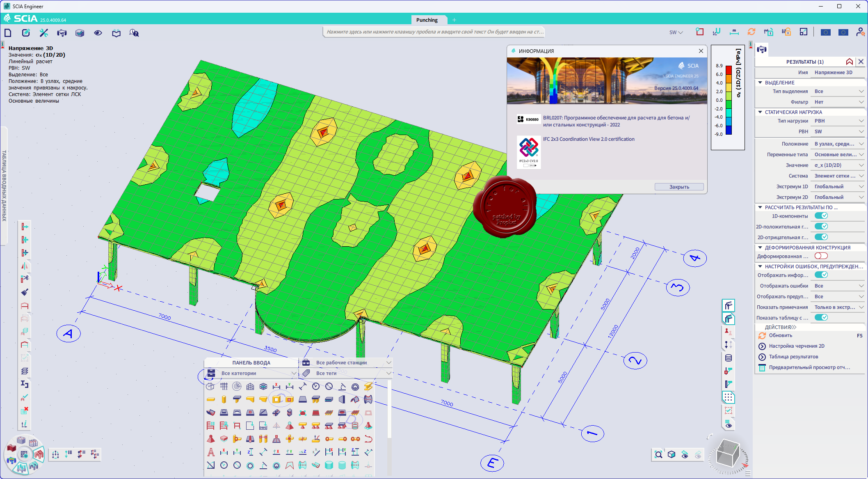Image resolution: width=868 pixels, height=479 pixels.
Task: Click the refresh arrows icon in top right toolbar
Action: 752,32
